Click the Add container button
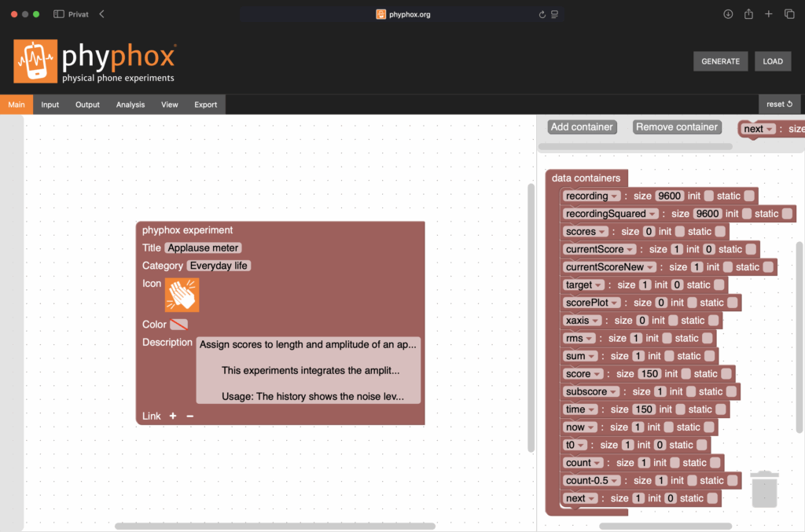This screenshot has height=532, width=805. point(582,127)
